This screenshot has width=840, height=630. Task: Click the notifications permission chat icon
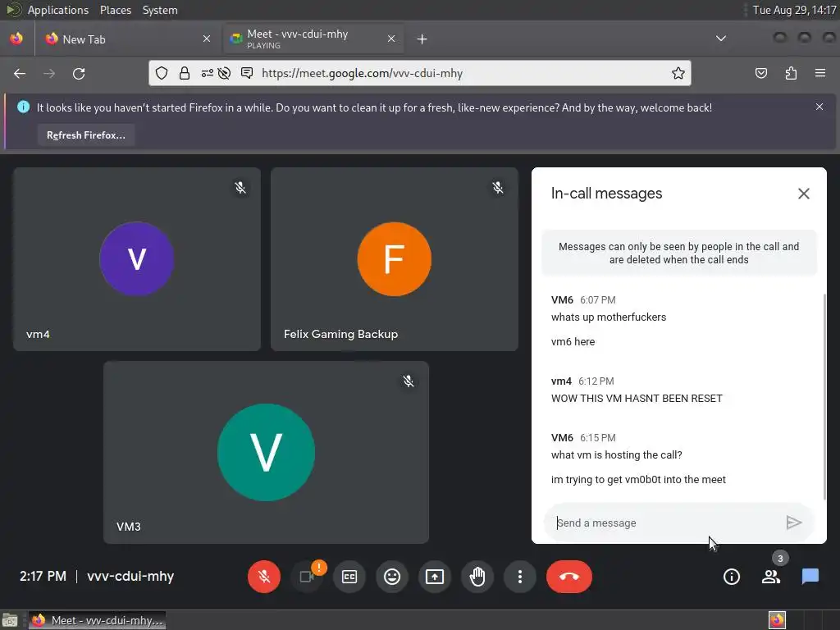pos(247,73)
